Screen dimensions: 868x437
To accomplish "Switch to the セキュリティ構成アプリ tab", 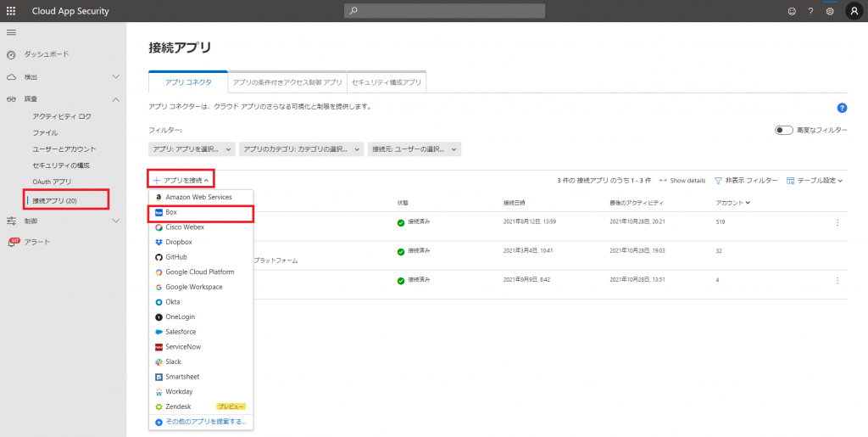I will point(387,82).
